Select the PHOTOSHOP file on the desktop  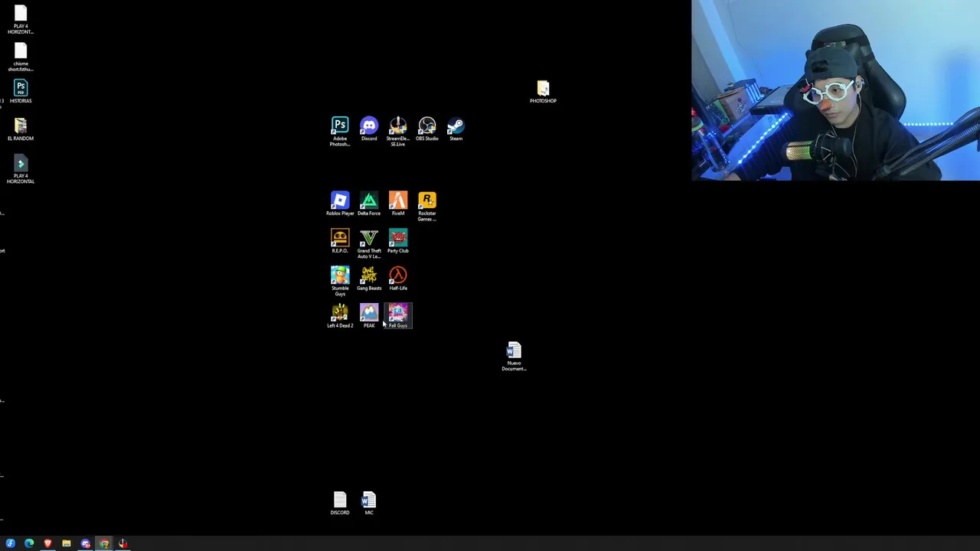[x=543, y=92]
